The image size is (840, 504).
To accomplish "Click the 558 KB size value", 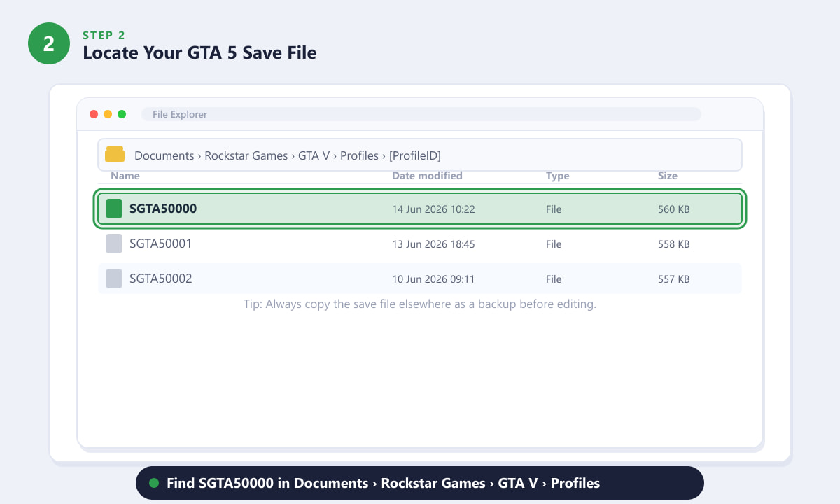I will pos(674,244).
